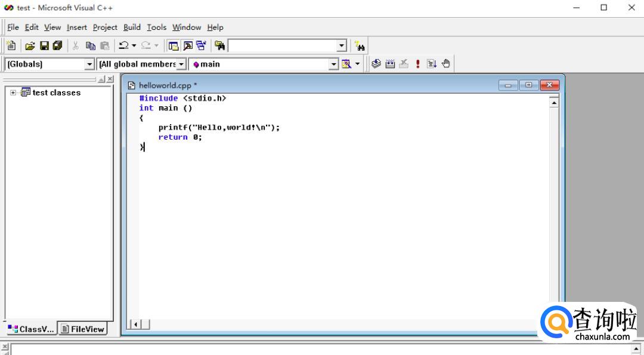Open the Redo history dropdown arrow

156,45
